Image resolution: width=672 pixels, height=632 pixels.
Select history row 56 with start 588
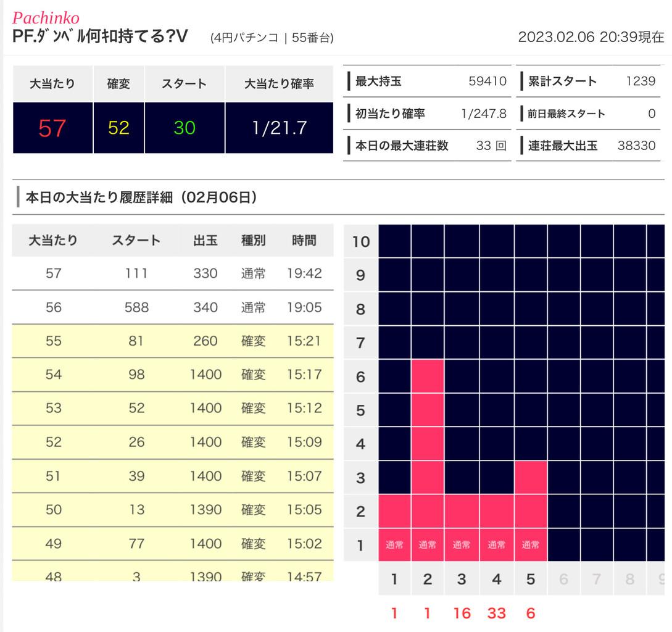tap(173, 307)
